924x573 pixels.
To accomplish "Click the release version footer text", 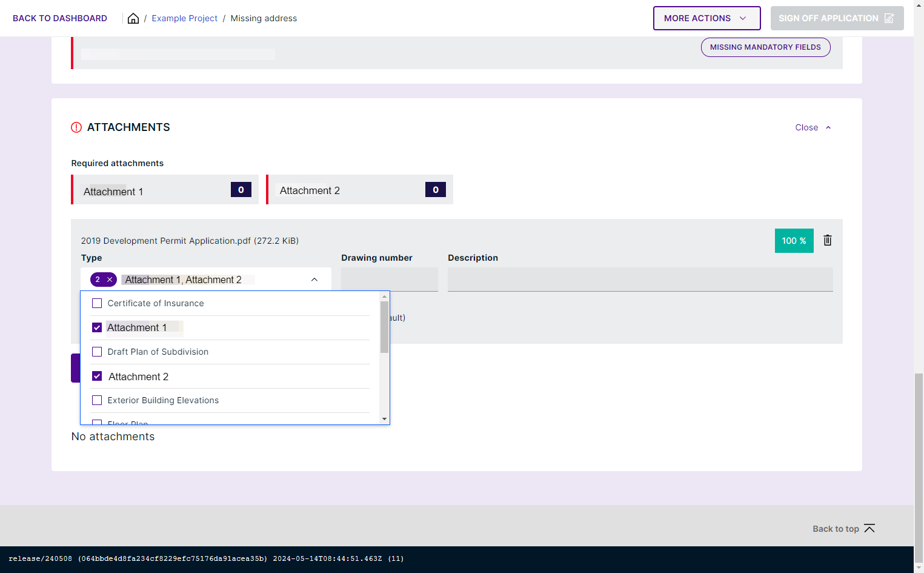I will (206, 558).
